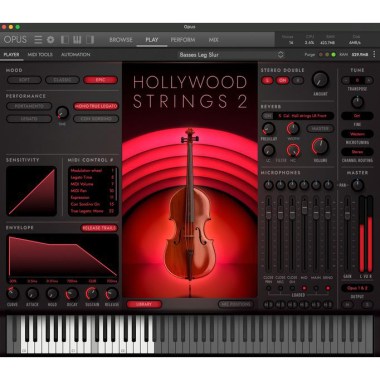Adjust the Stereo Double amount knob

320,80
